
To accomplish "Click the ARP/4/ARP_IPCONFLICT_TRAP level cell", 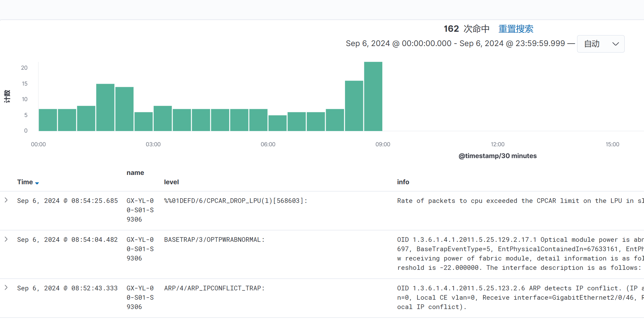I will point(214,288).
